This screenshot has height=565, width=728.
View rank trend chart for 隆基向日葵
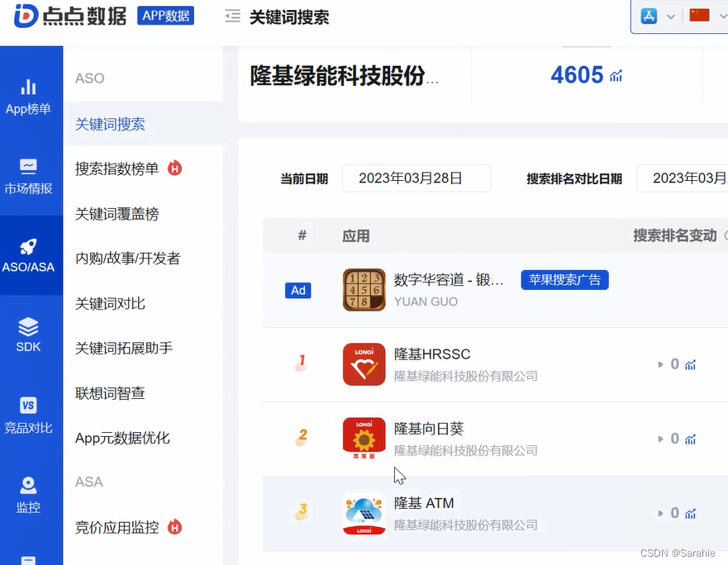[x=690, y=439]
